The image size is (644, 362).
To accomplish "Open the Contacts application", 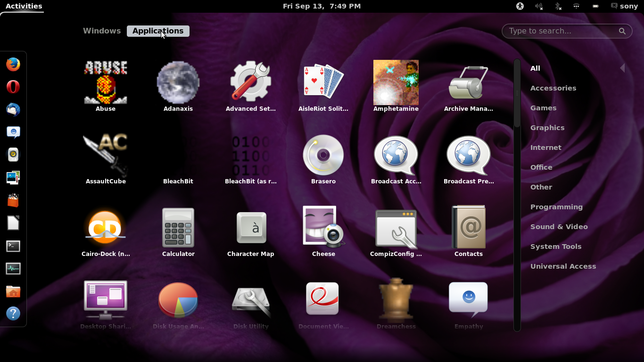I will point(468,227).
